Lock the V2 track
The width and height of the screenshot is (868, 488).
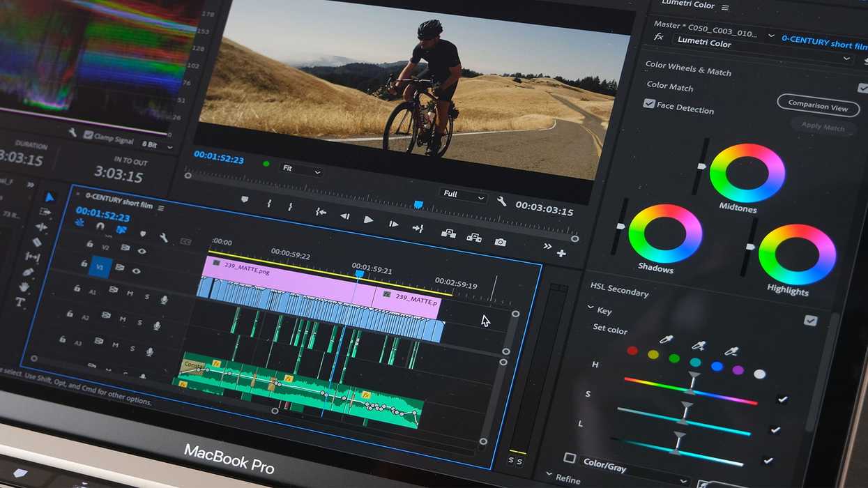pos(89,244)
